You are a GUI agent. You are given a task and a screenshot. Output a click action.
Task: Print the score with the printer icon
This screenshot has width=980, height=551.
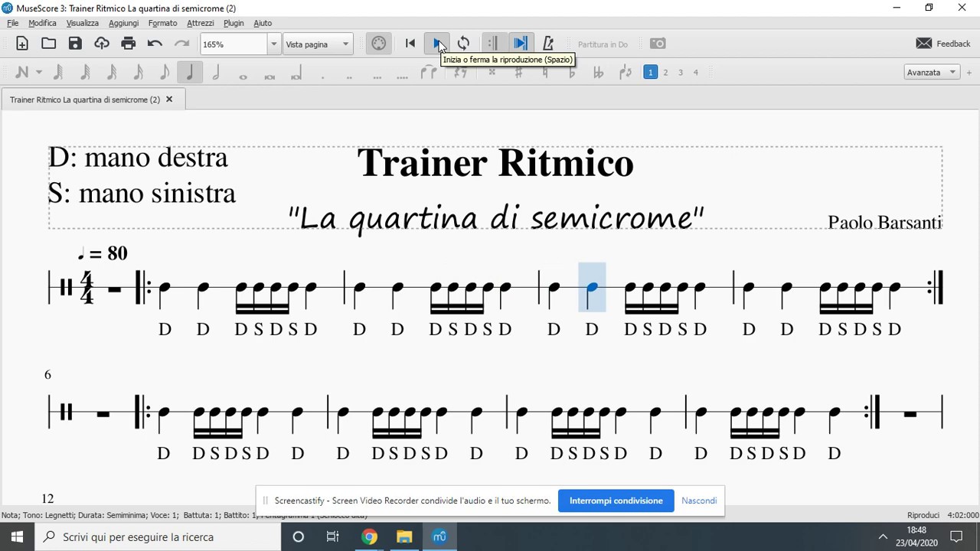pyautogui.click(x=129, y=44)
